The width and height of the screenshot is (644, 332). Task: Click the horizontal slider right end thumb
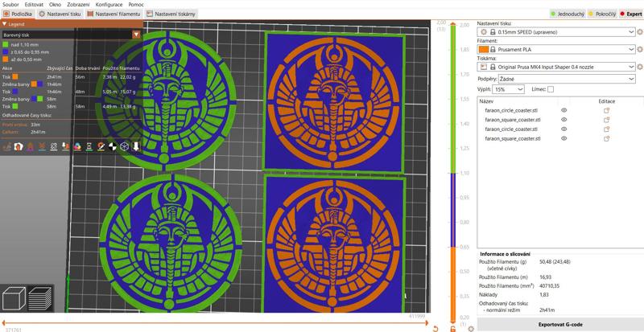tap(428, 322)
